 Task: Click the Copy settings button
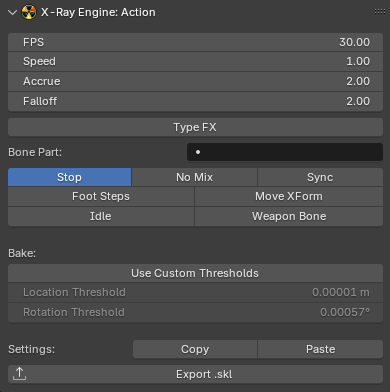195,349
